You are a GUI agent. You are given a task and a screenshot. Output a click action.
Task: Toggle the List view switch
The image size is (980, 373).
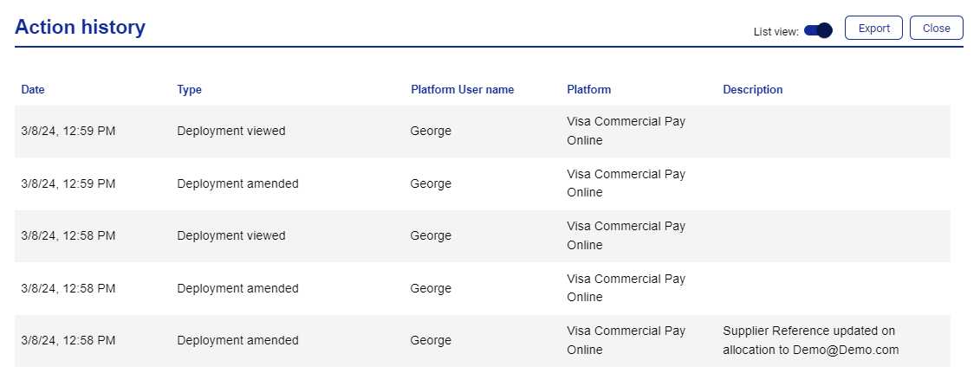818,30
